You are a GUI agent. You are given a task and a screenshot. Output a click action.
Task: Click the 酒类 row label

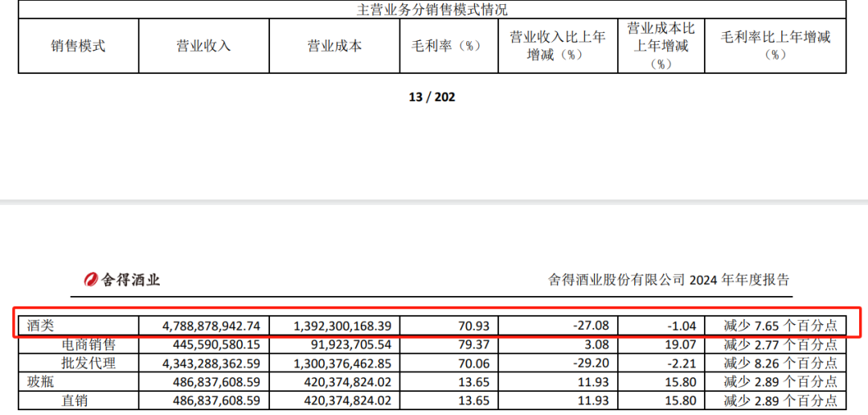(x=40, y=325)
